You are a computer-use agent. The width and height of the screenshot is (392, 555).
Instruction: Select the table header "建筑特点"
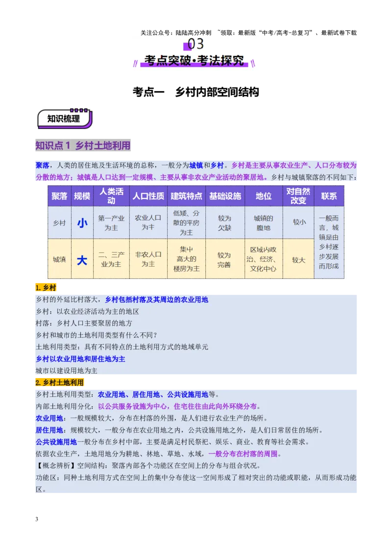pos(186,196)
